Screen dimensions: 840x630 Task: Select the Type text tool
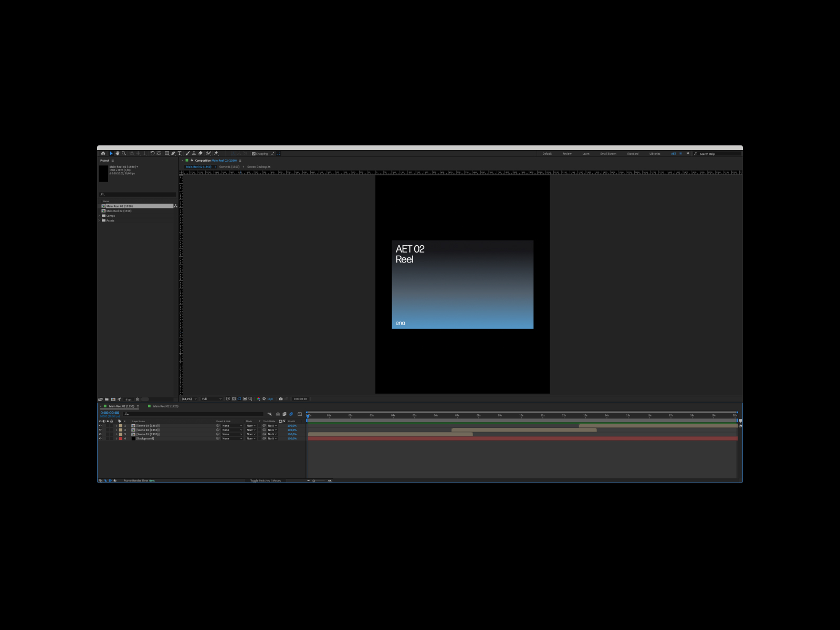pos(180,153)
